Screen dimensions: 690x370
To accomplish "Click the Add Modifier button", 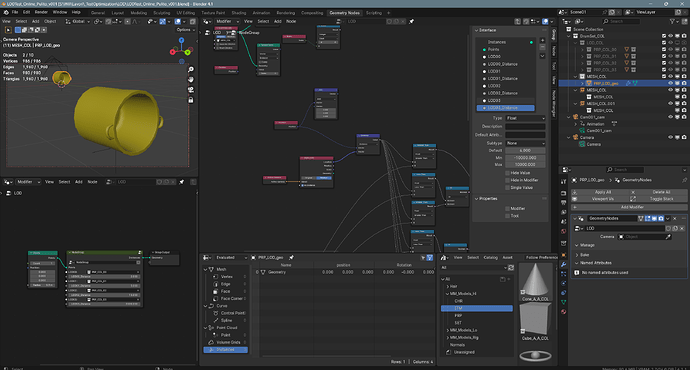I will click(x=629, y=207).
